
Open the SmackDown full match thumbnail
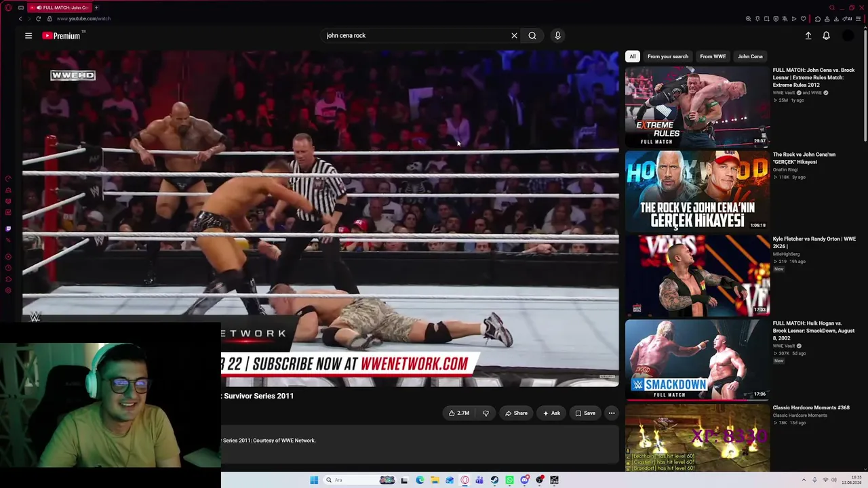click(x=697, y=360)
